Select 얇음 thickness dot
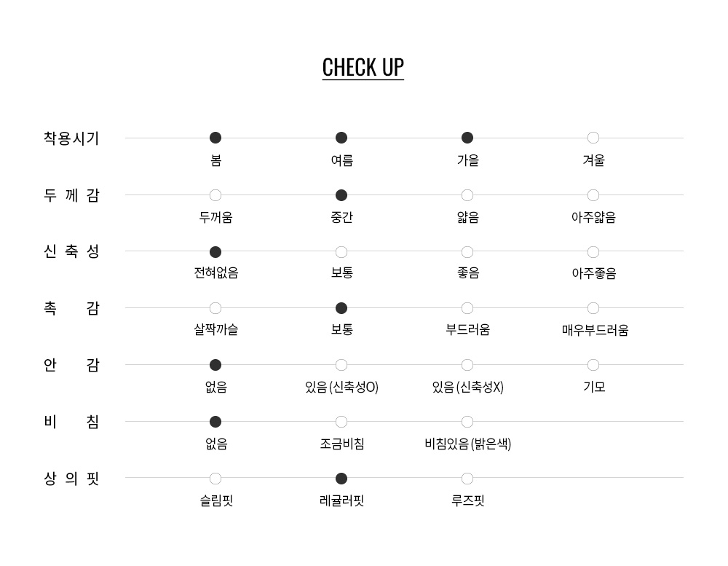728x566 pixels. coord(467,195)
